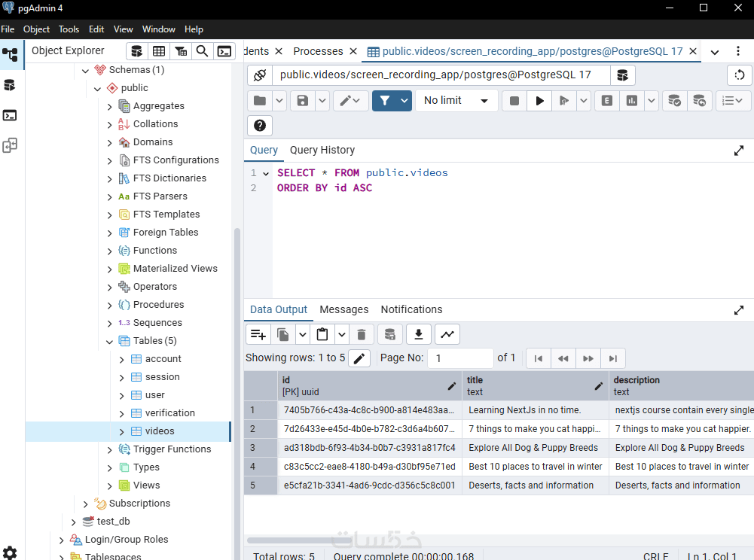Click the Explain Analyze chart icon
The height and width of the screenshot is (560, 754).
point(632,100)
